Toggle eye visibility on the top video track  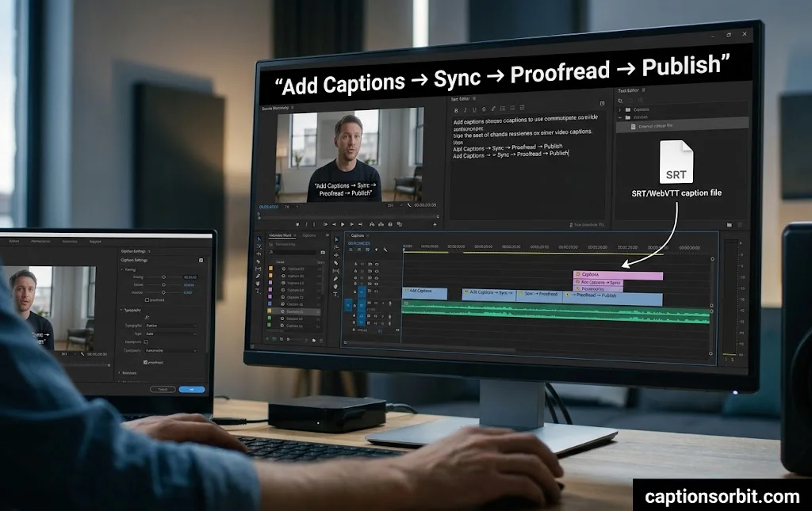click(377, 264)
